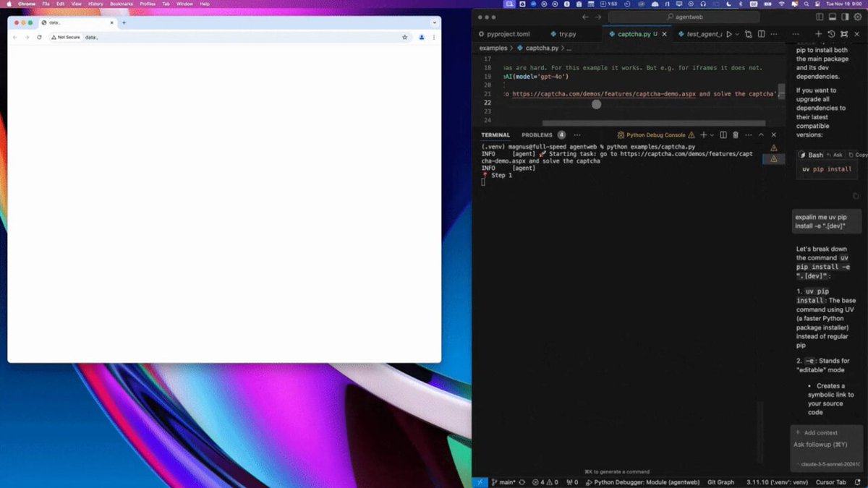Switch to pyproject.toml tab

coord(505,34)
